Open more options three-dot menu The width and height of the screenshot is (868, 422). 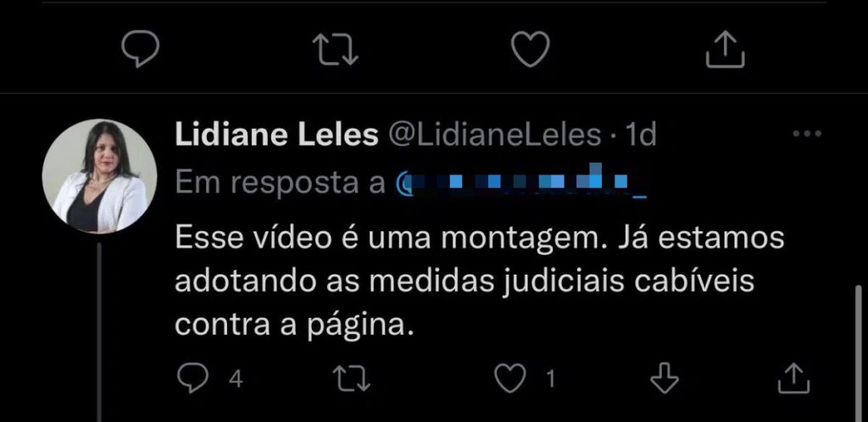807,134
